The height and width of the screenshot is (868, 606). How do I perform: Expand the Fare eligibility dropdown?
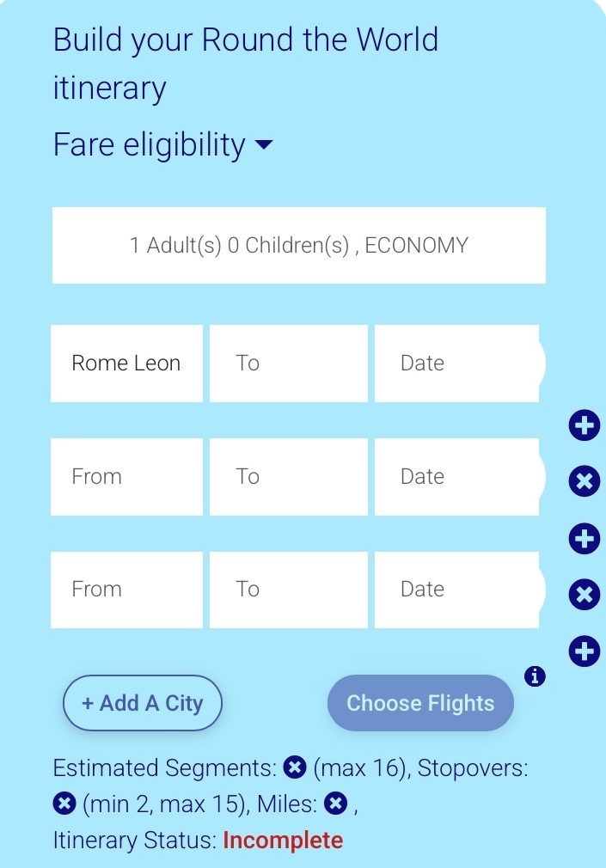click(x=163, y=144)
